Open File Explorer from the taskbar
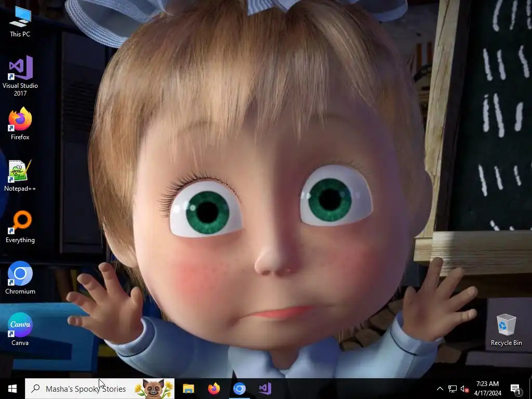The width and height of the screenshot is (532, 399). [x=188, y=389]
